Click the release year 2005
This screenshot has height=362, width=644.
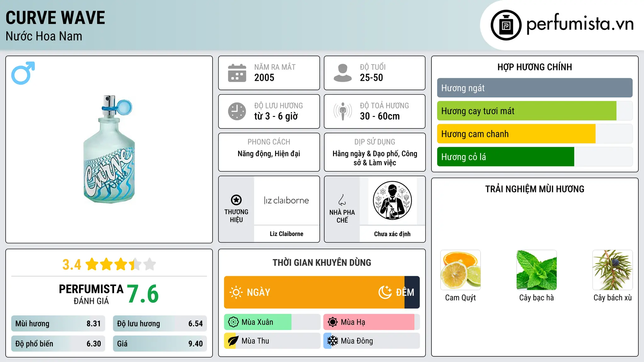264,78
